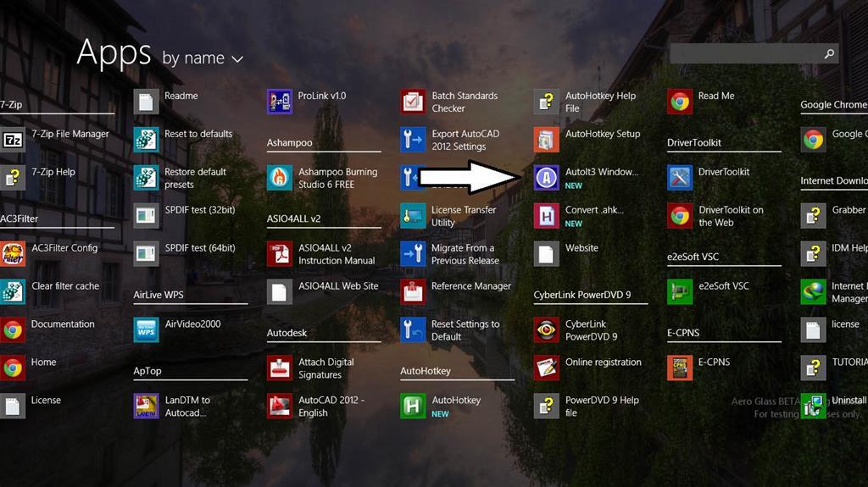Open DriverToolkit on the Web icon
Viewport: 868px width, 487px height.
pos(680,216)
